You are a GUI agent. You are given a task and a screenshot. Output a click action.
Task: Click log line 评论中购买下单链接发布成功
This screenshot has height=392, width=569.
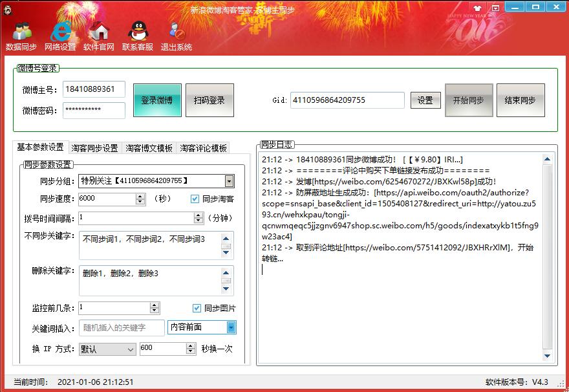[x=376, y=171]
